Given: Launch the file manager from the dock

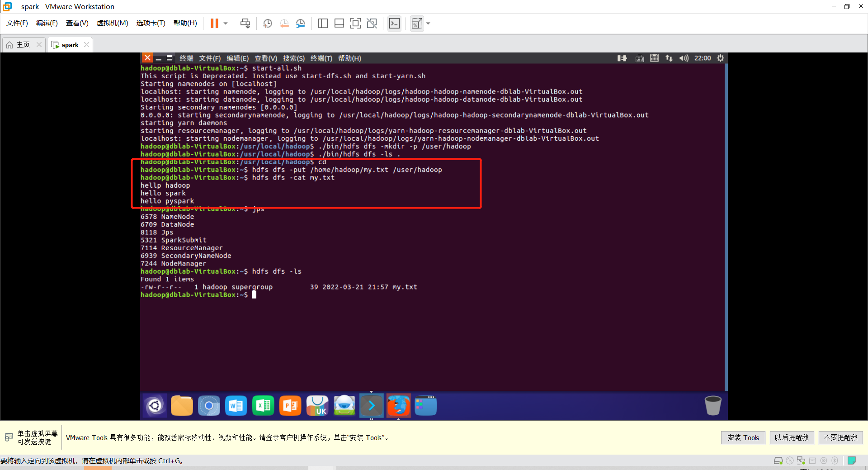Looking at the screenshot, I should coord(182,405).
